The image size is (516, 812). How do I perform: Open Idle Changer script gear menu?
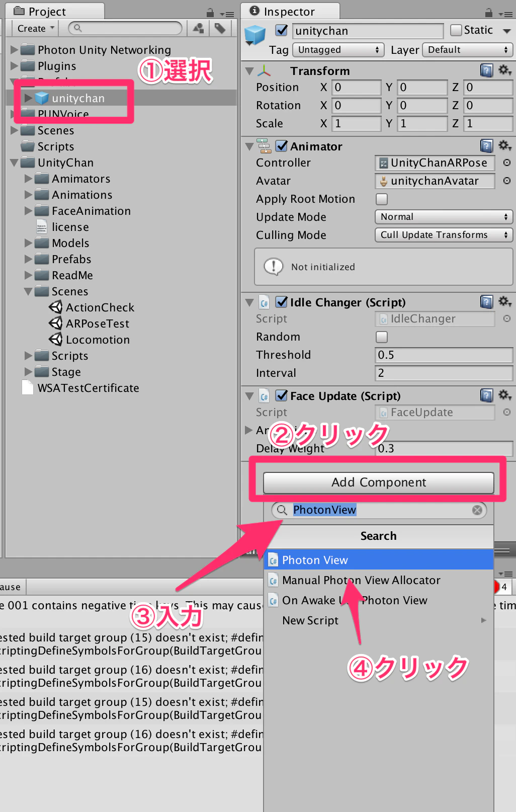point(504,302)
